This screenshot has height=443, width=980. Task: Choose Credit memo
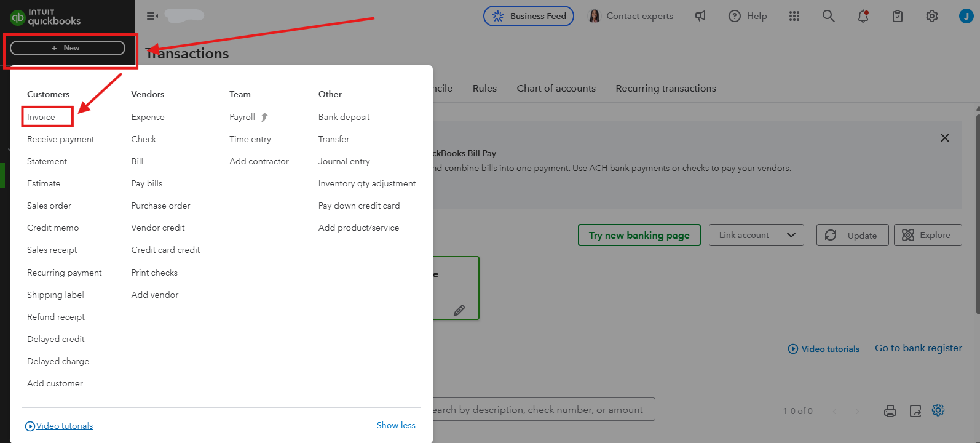[x=53, y=228]
